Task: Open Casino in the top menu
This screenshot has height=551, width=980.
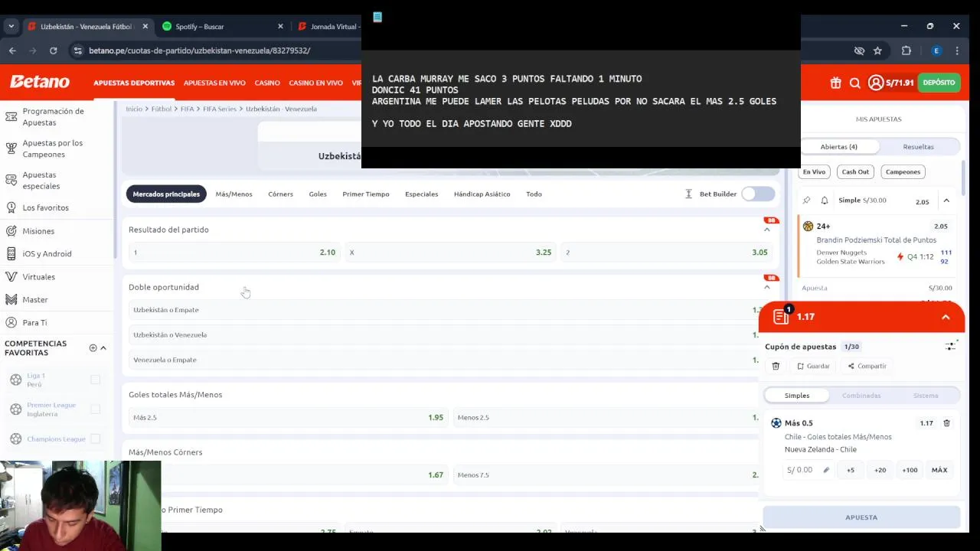Action: point(267,83)
